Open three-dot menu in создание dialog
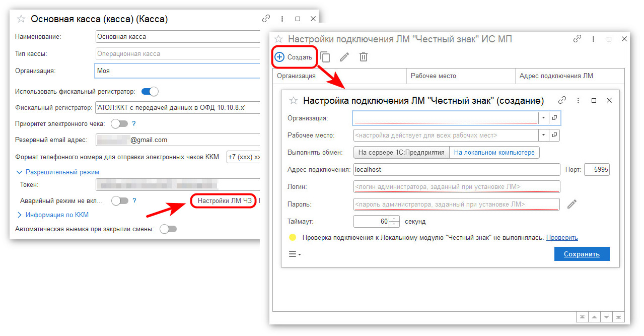 tap(578, 100)
